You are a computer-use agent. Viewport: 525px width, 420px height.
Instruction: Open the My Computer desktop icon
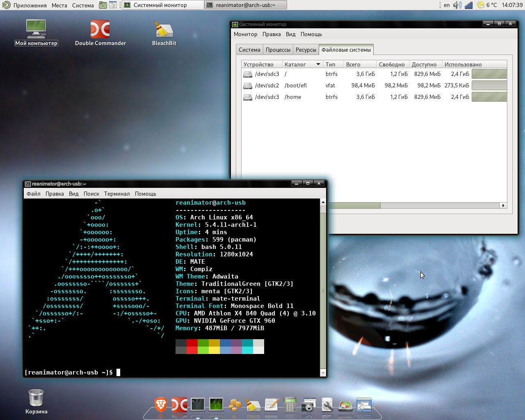(36, 33)
